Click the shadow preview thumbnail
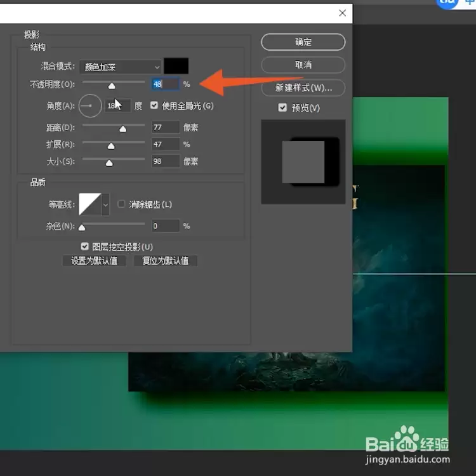The image size is (476, 476). 303,162
